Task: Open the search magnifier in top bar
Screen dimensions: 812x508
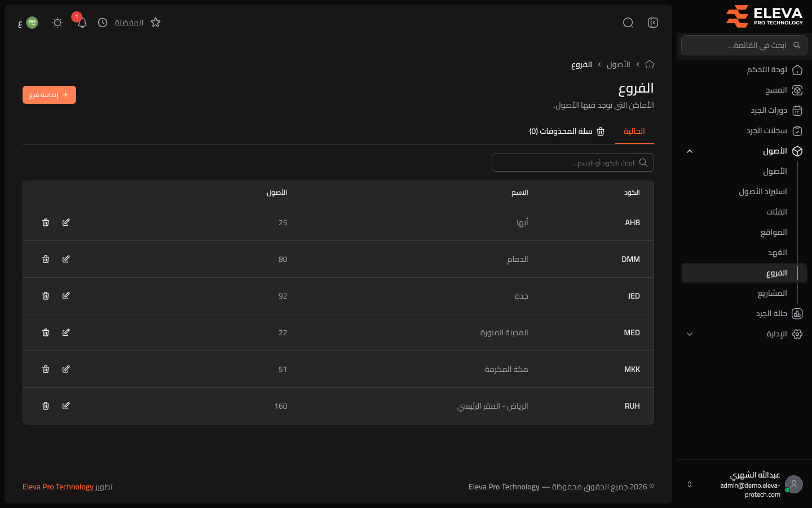Action: [x=628, y=23]
